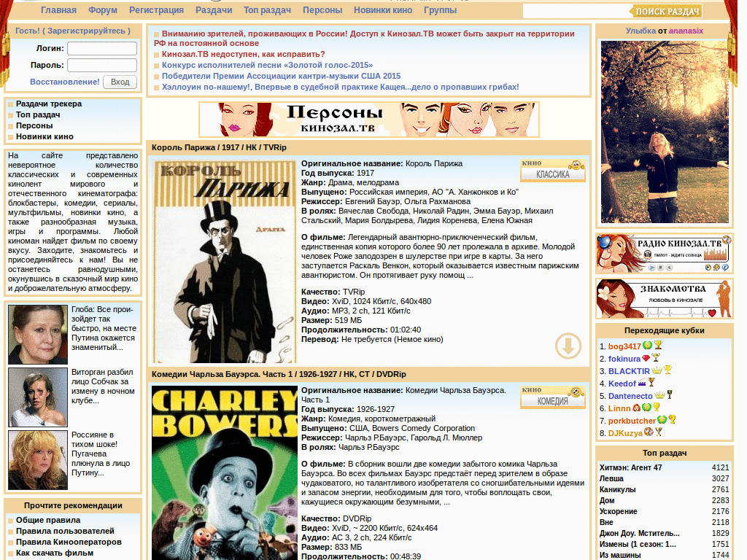The height and width of the screenshot is (560, 747).
Task: Click the play icon in Радио Кинозал.ТВ player
Action: pyautogui.click(x=652, y=267)
